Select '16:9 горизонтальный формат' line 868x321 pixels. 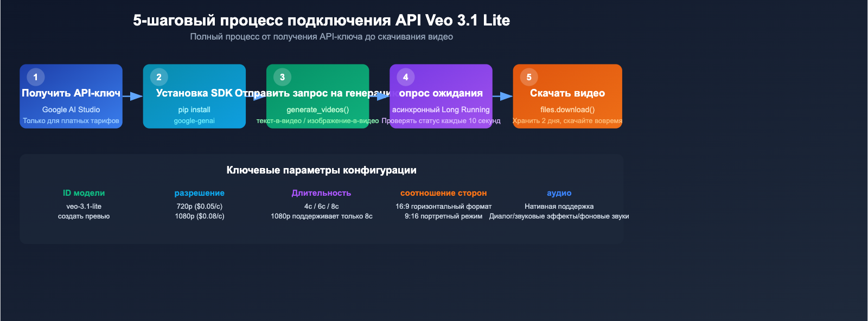(444, 207)
